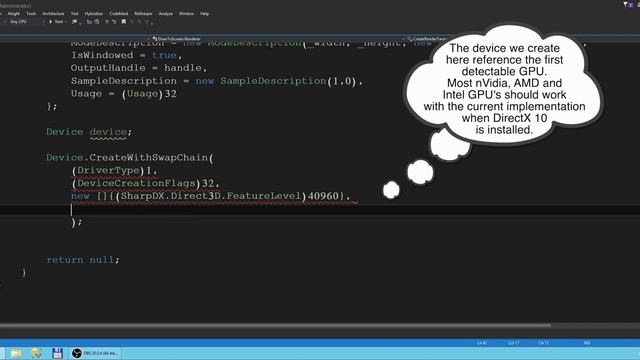Expand the Start button dropdown arrow
Viewport: 640px width, 360px height.
coord(66,22)
